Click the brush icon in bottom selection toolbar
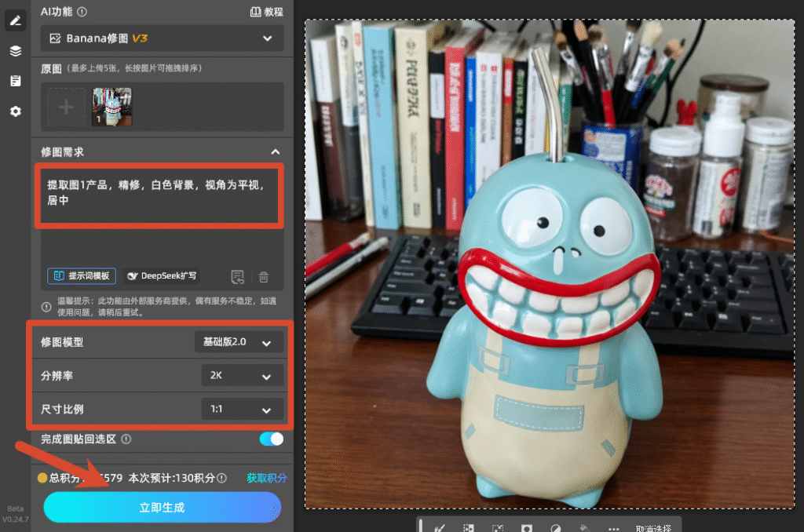This screenshot has height=532, width=804. pos(440,528)
